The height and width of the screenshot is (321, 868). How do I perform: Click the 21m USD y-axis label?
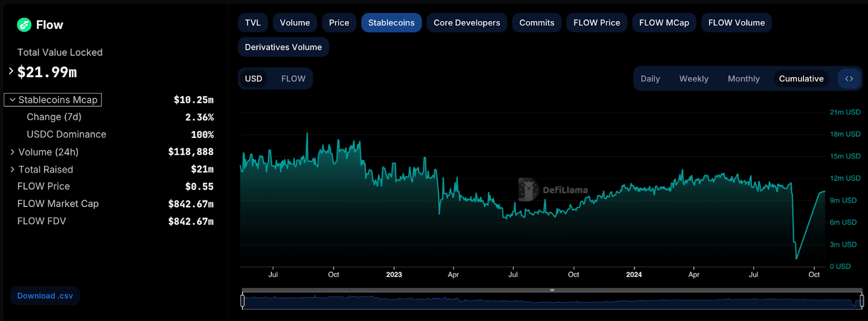(x=845, y=112)
